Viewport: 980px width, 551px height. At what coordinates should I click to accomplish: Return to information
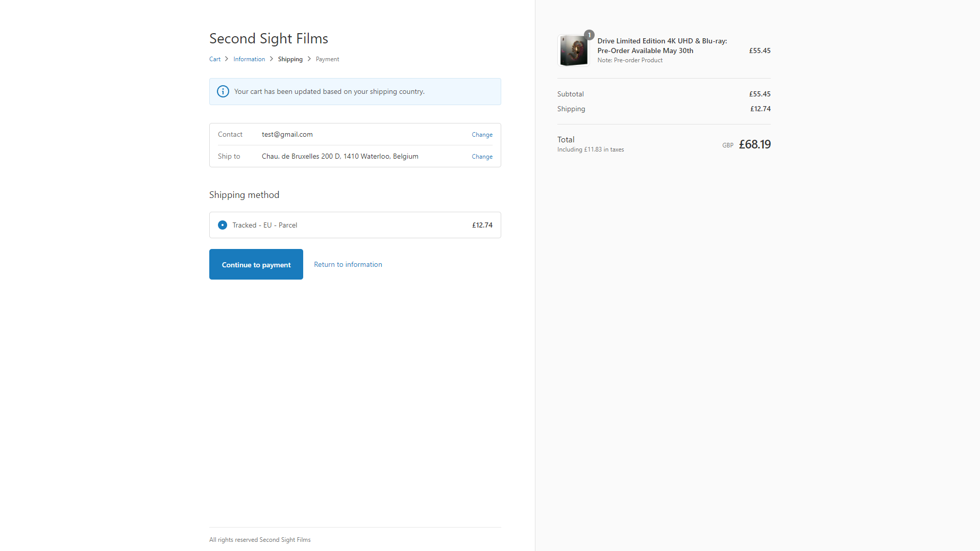point(348,264)
